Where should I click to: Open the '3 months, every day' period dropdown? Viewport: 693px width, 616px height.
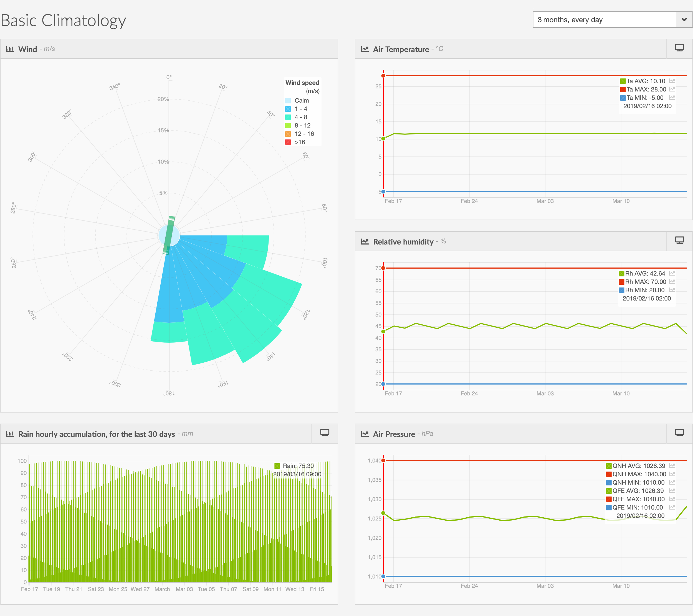tap(612, 19)
